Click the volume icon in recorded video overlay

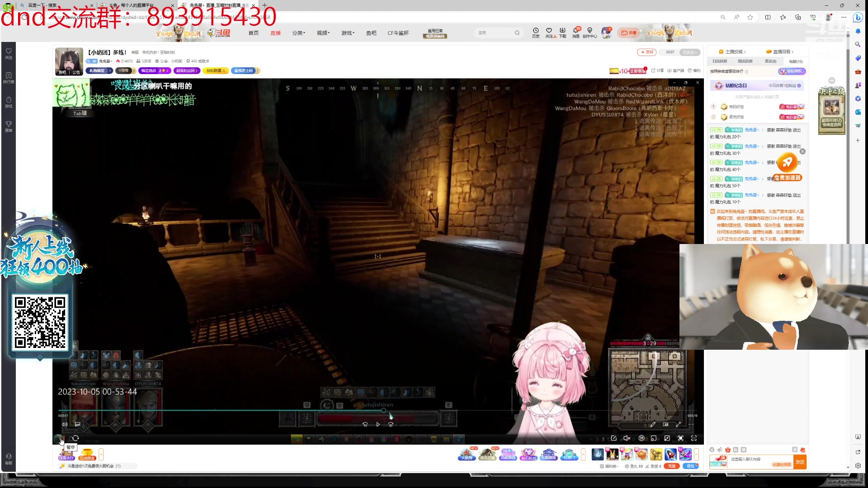coord(65,424)
